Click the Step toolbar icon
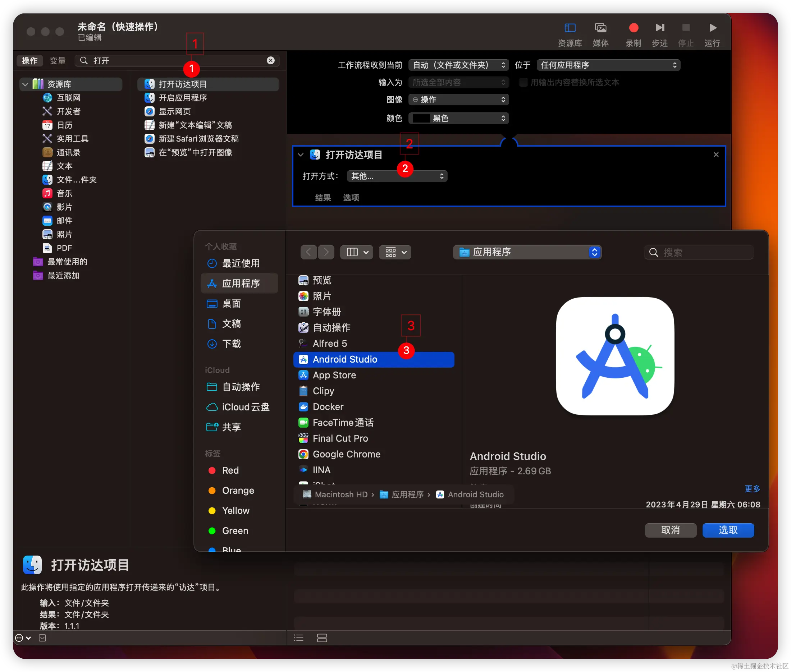The height and width of the screenshot is (672, 791). [x=659, y=28]
